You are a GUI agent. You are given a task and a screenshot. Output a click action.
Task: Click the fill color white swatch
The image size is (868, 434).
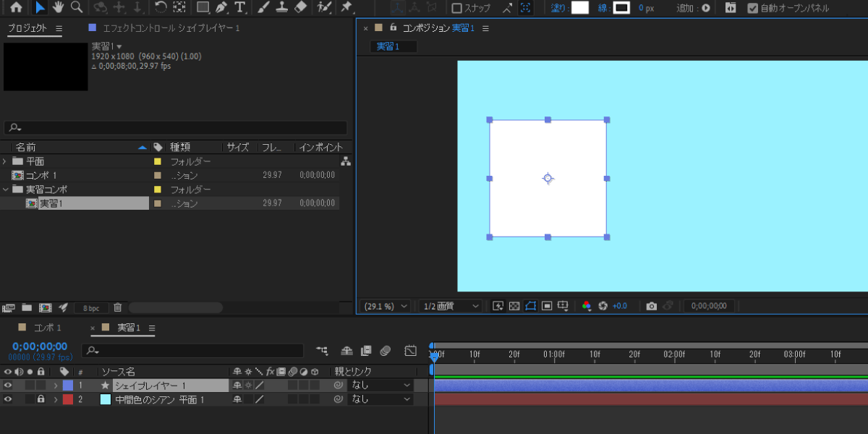pyautogui.click(x=580, y=8)
